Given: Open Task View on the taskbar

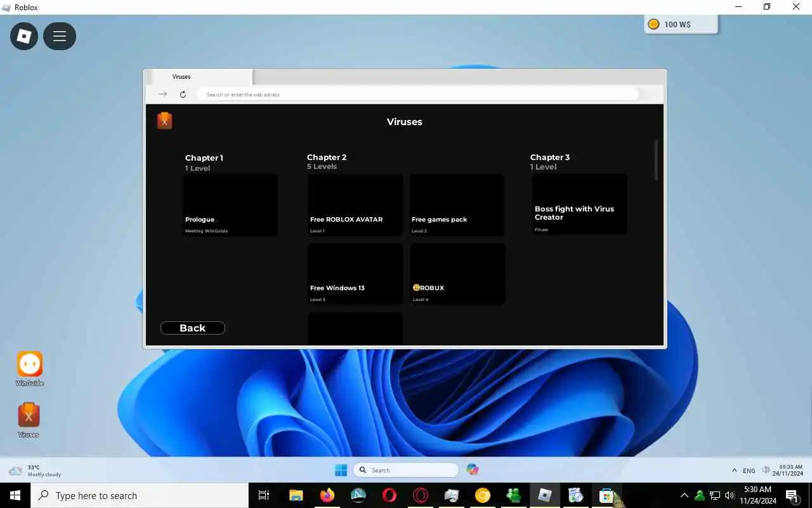Looking at the screenshot, I should 264,495.
